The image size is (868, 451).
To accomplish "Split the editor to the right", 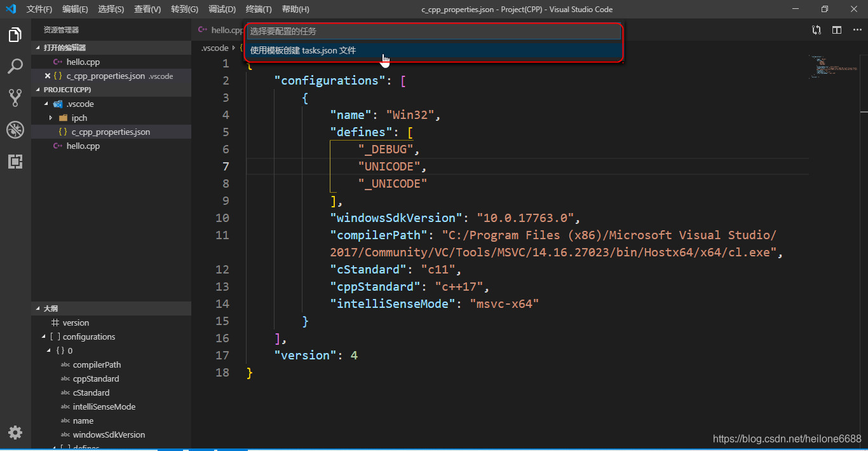I will point(837,30).
